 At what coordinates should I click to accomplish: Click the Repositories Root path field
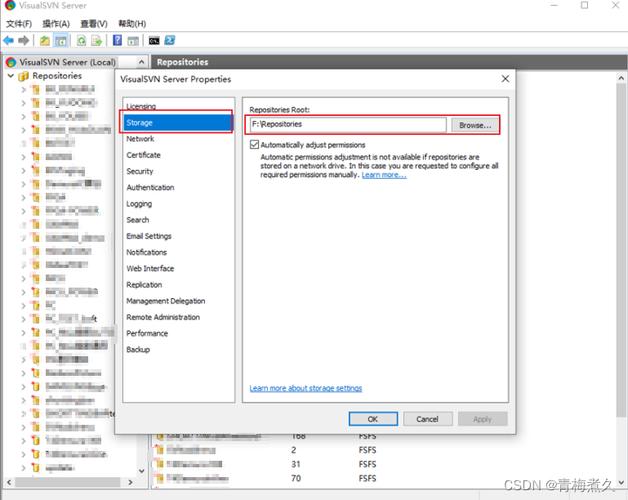click(x=348, y=125)
